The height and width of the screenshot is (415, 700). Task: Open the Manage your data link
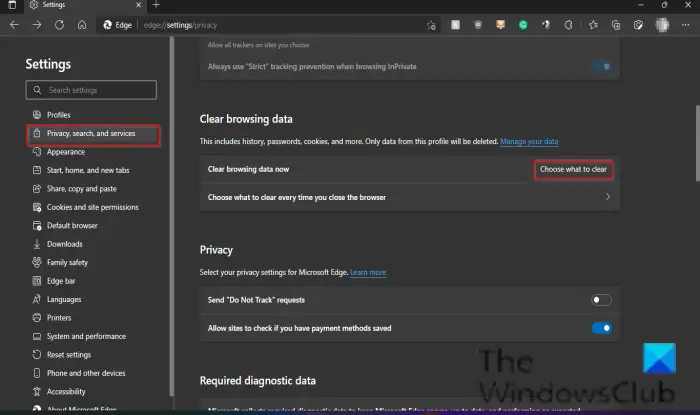coord(529,141)
